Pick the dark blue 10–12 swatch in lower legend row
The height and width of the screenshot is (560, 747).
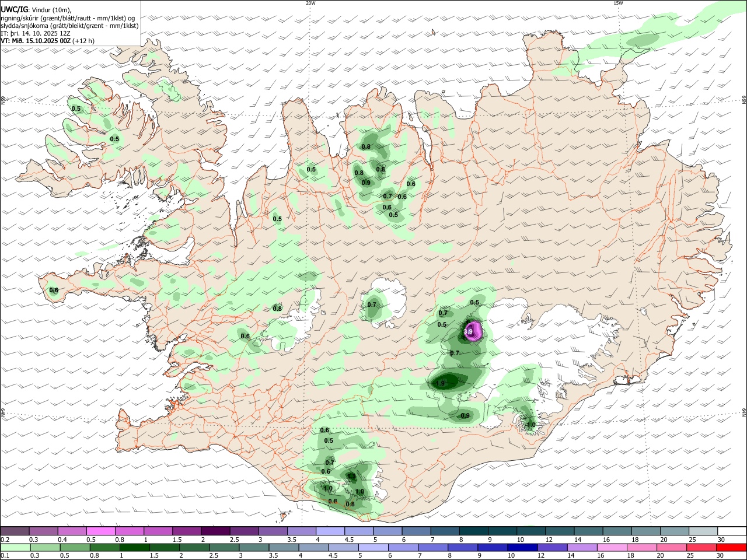coord(522,548)
